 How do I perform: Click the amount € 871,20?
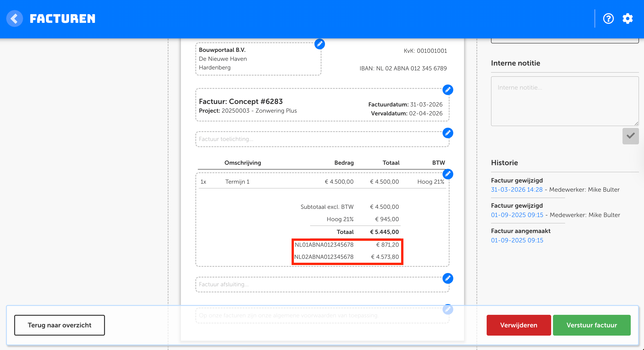(387, 245)
